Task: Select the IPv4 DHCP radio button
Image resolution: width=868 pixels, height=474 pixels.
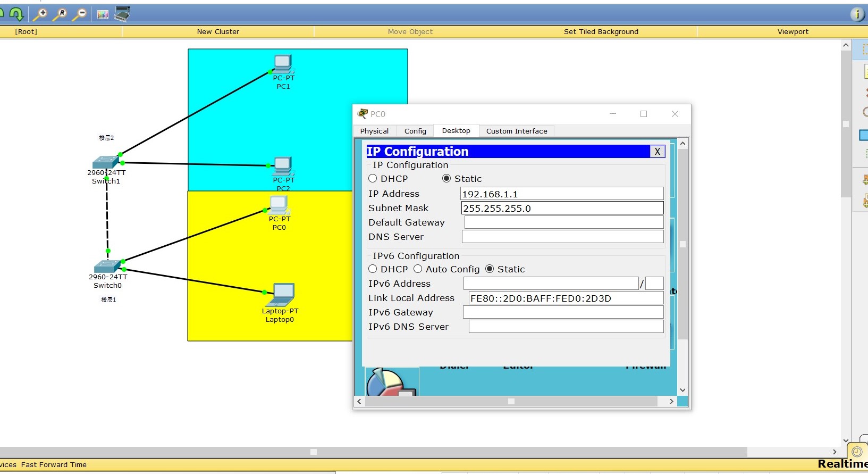Action: click(373, 179)
